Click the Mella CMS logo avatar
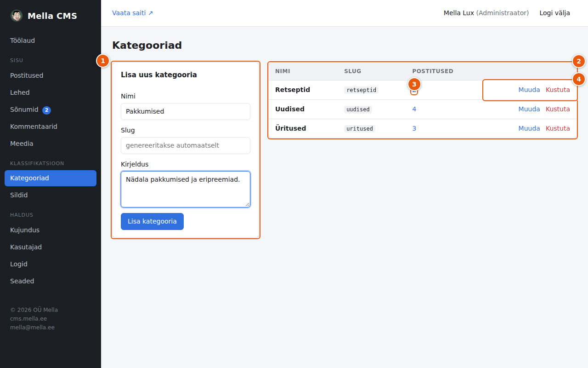The height and width of the screenshot is (368, 588). coord(16,16)
